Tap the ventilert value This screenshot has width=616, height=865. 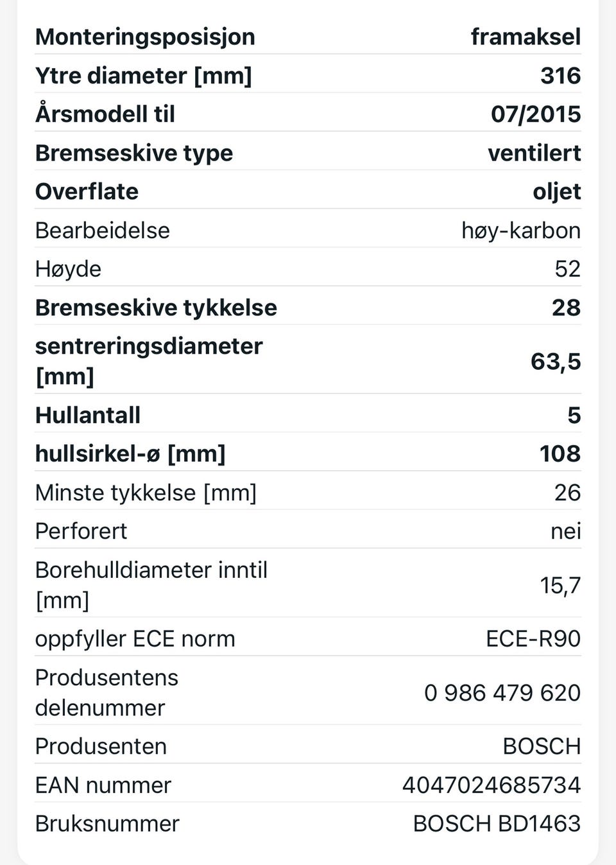pos(534,153)
